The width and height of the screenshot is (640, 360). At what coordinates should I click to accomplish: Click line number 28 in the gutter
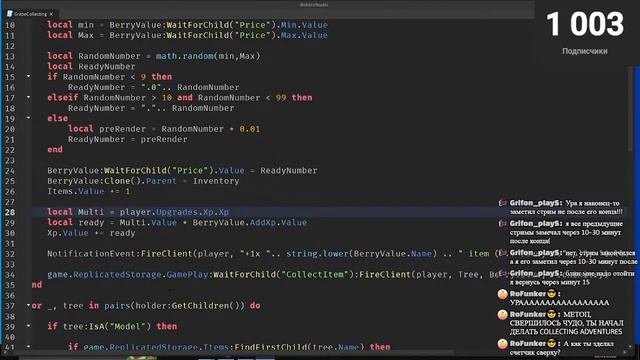[x=10, y=212]
